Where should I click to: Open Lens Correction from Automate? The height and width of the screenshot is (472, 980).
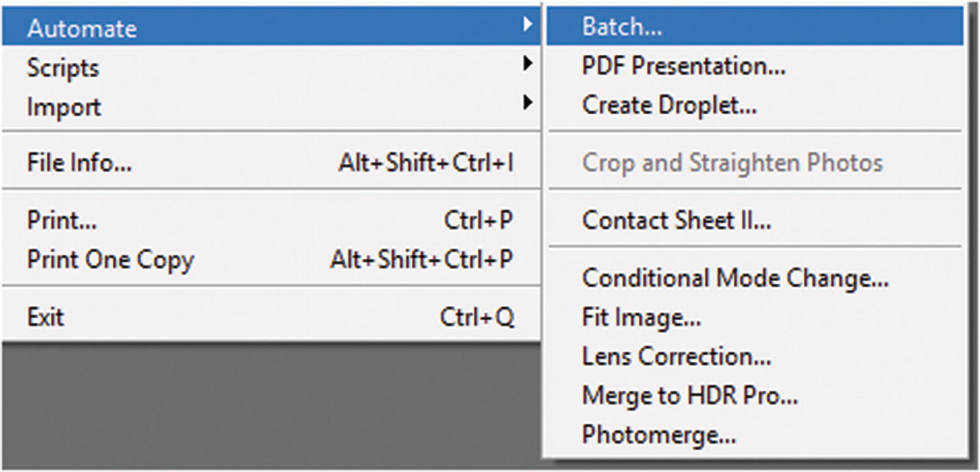tap(676, 356)
